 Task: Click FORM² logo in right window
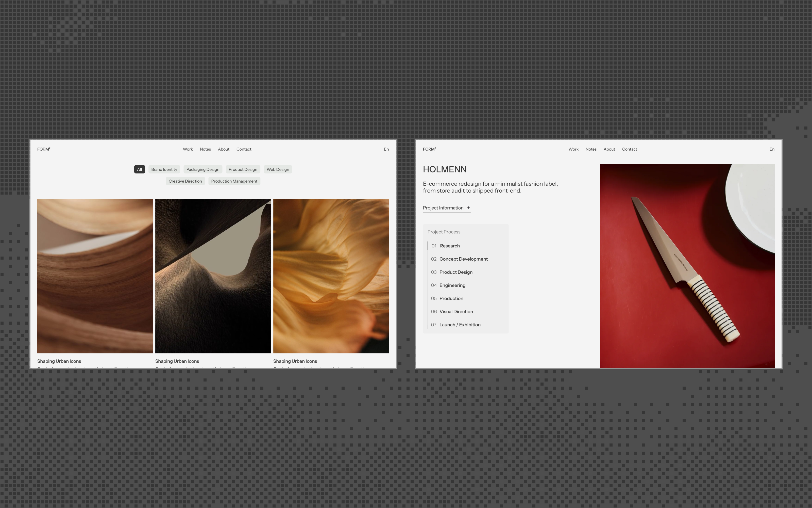tap(429, 149)
